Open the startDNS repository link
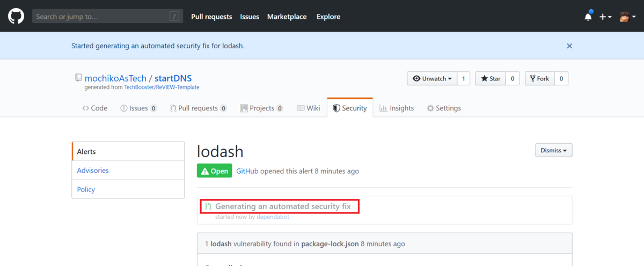The image size is (644, 266). coord(173,78)
